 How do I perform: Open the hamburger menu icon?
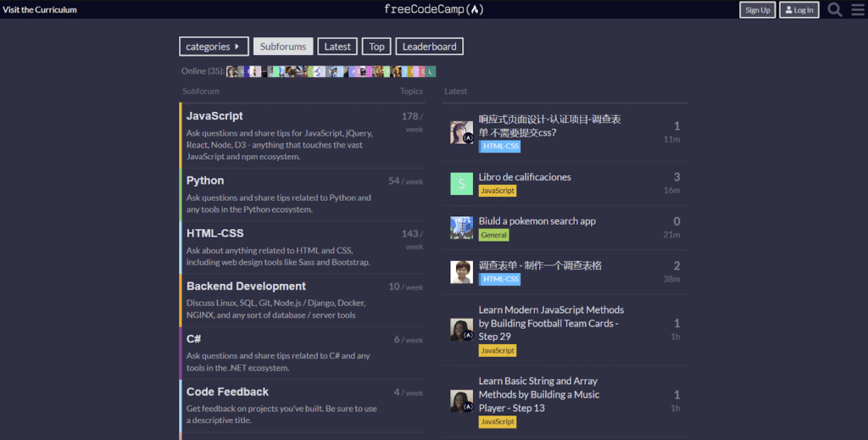tap(858, 9)
